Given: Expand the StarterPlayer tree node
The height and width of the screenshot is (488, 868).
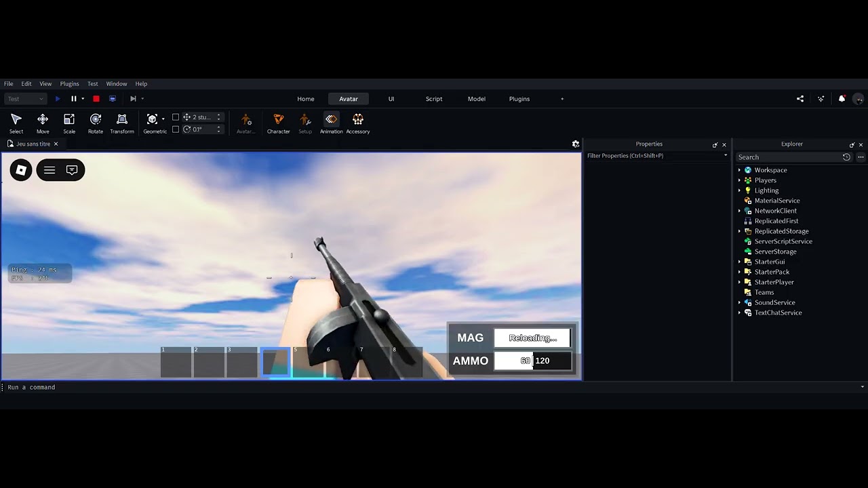Looking at the screenshot, I should pos(739,282).
